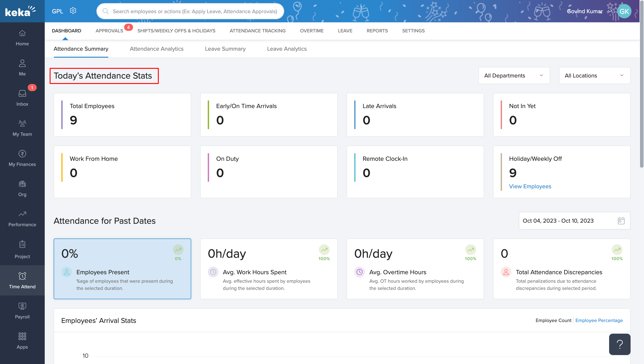Screen dimensions: 644x364
Task: Expand the All Departments dropdown
Action: (514, 75)
